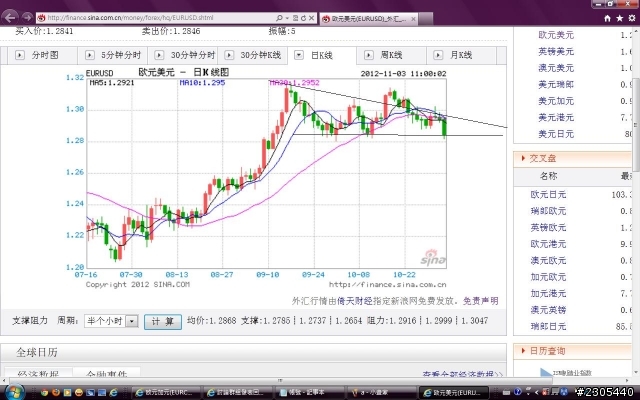The image size is (640, 400).
Task: Click the search magnifier in the address bar
Action: click(x=279, y=18)
